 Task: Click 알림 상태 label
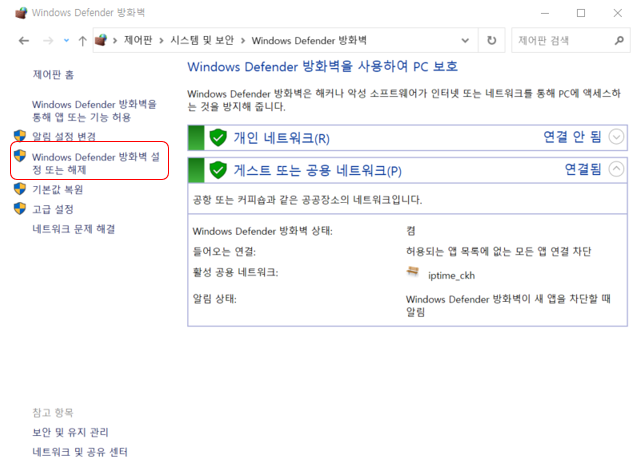tap(214, 299)
